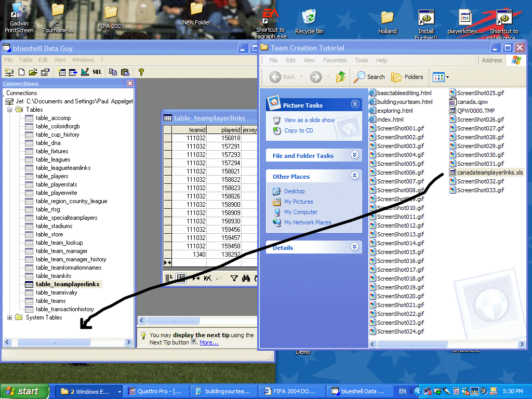This screenshot has width=532, height=399.
Task: Collapse the Tables tree node
Action: click(x=9, y=110)
